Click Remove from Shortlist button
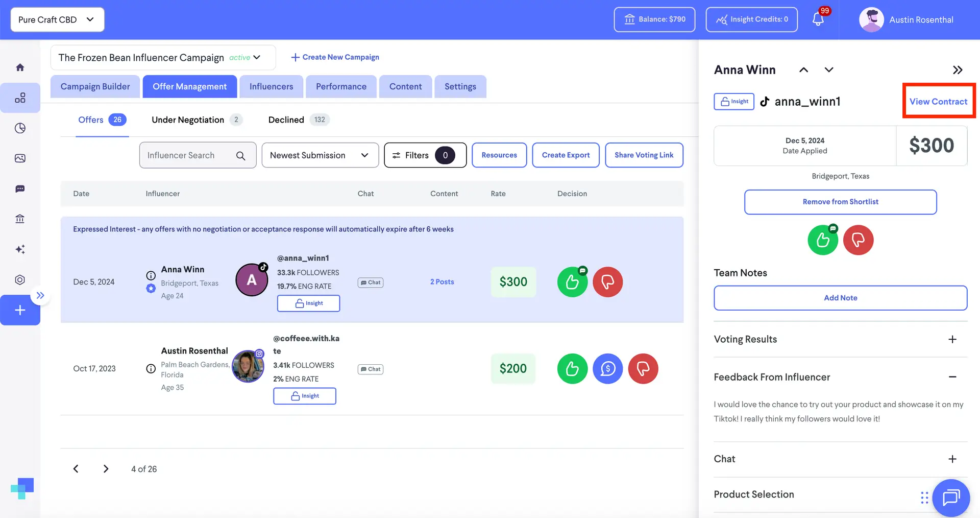 tap(840, 201)
